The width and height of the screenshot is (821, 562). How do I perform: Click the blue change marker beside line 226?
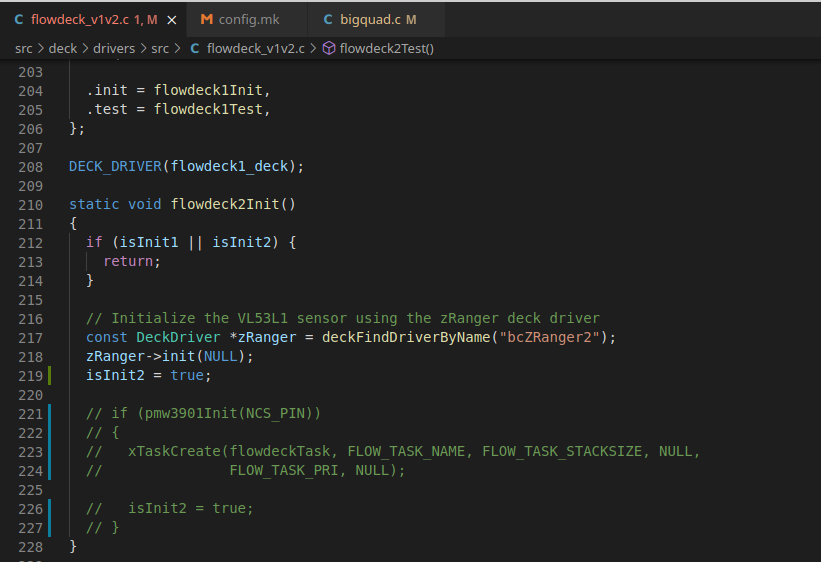[x=50, y=508]
